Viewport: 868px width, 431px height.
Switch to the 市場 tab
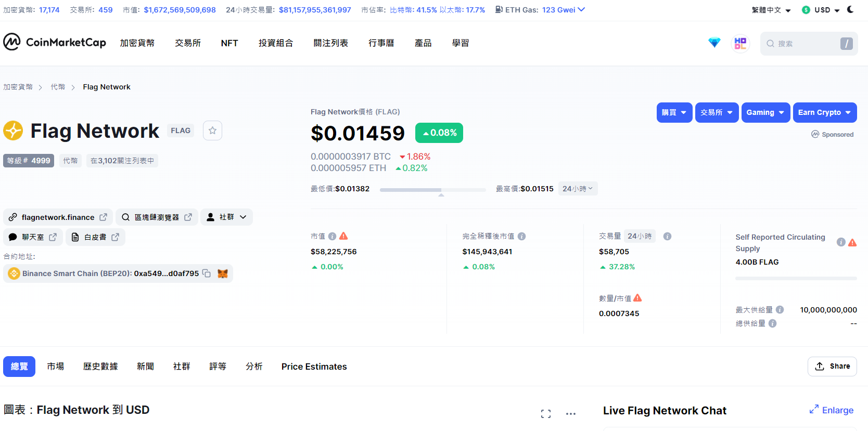56,367
